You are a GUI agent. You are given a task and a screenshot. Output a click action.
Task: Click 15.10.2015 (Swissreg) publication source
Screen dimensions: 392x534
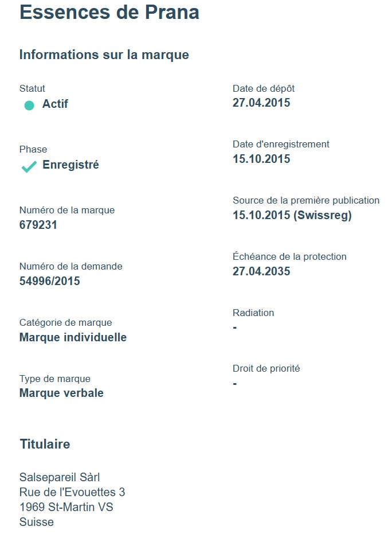(x=292, y=215)
